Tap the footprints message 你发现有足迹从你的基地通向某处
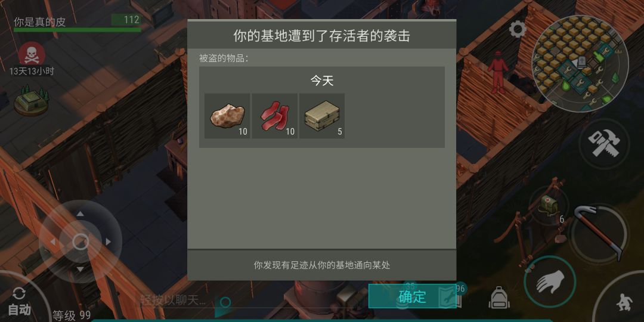The width and height of the screenshot is (644, 322). point(322,265)
